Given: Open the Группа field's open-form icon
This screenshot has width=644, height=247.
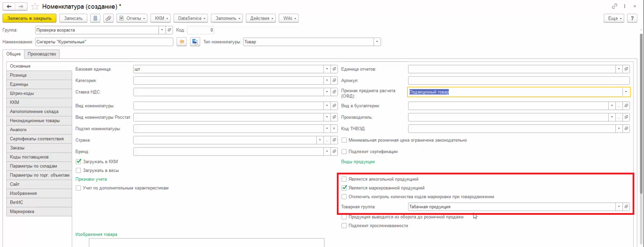Looking at the screenshot, I should pyautogui.click(x=170, y=30).
